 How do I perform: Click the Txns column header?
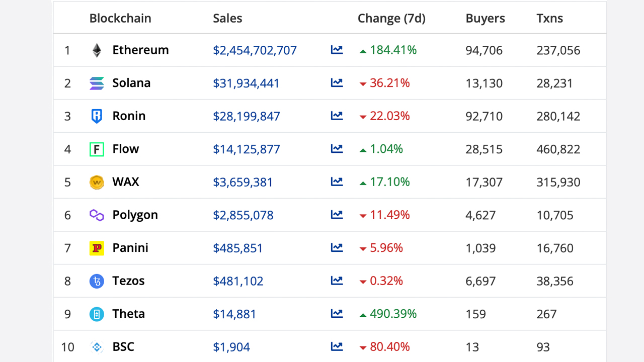coord(550,18)
